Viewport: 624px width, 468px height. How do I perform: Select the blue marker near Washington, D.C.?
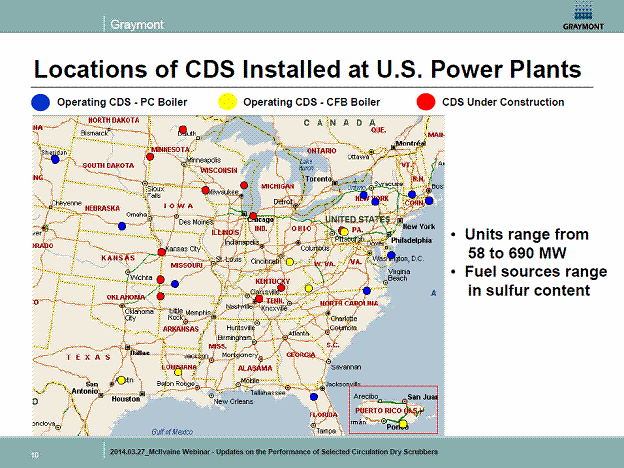coord(391,255)
